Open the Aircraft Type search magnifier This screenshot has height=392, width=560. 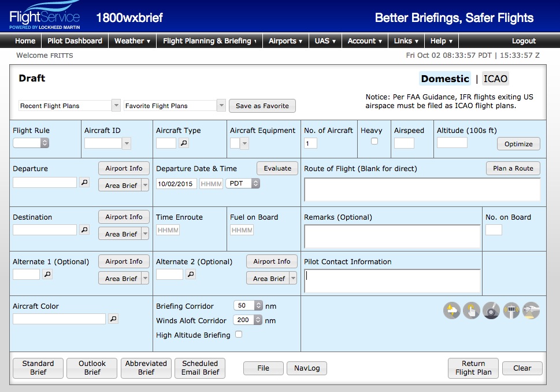184,143
